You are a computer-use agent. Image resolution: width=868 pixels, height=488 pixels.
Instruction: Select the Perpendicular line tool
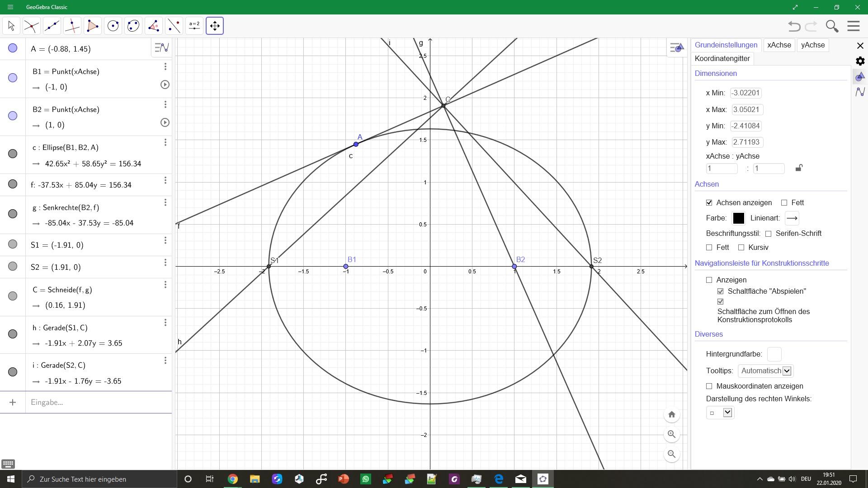pyautogui.click(x=72, y=26)
